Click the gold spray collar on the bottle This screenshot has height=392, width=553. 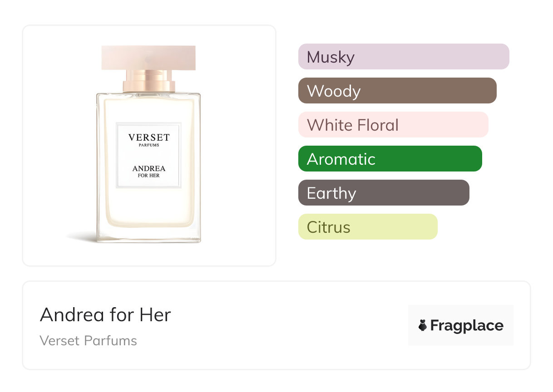click(149, 81)
